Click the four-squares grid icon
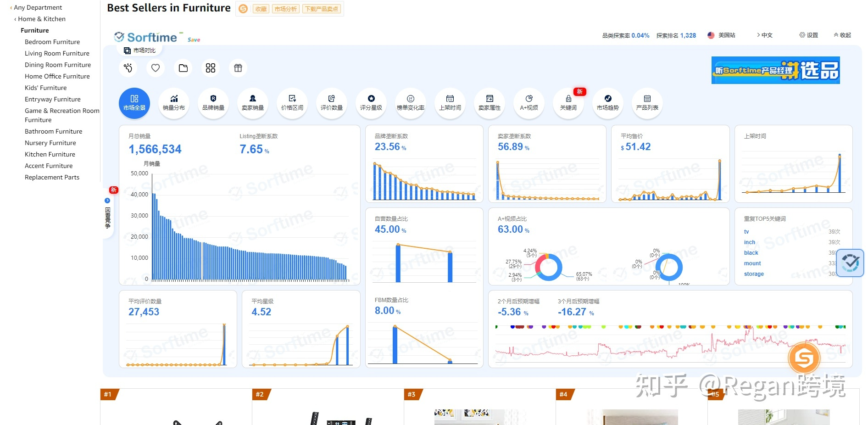This screenshot has width=868, height=425. pyautogui.click(x=211, y=68)
